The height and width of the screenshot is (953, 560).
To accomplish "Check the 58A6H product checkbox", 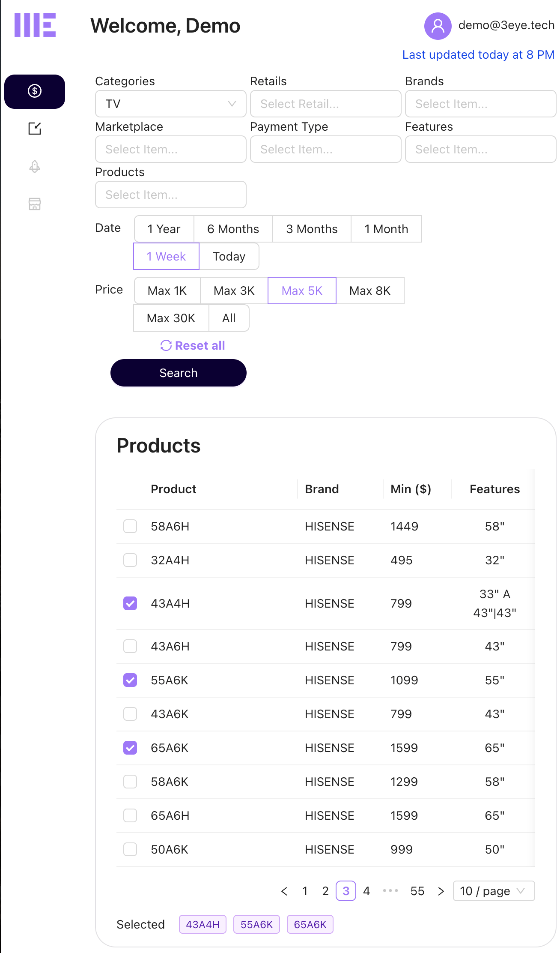I will (130, 526).
